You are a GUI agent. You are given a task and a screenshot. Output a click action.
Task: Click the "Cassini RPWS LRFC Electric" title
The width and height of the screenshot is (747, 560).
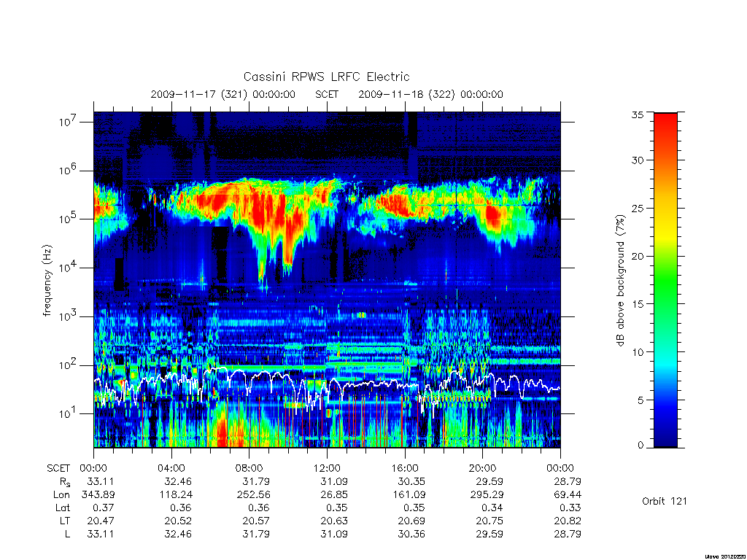click(326, 77)
